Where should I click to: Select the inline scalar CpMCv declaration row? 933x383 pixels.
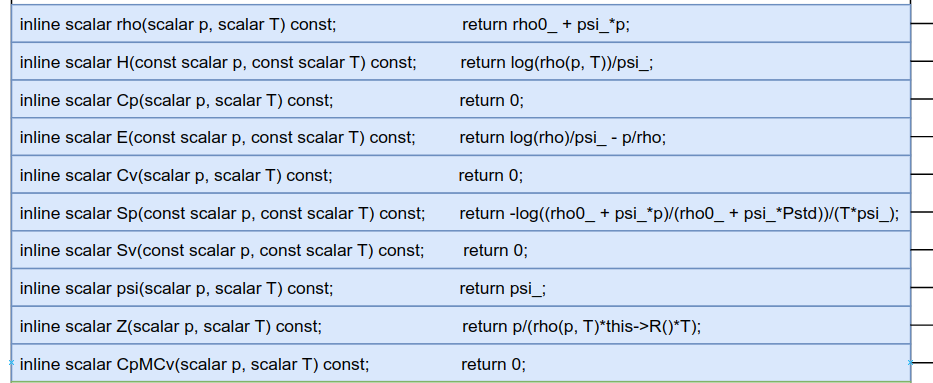(461, 363)
